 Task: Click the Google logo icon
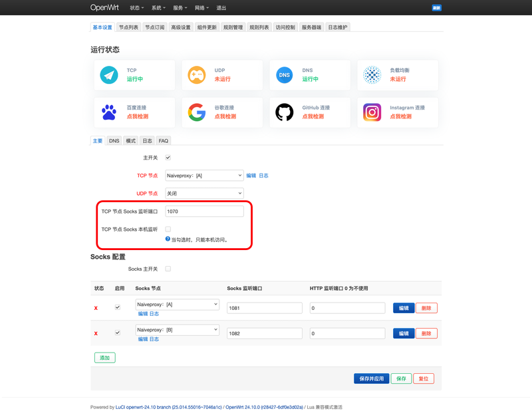click(x=197, y=112)
